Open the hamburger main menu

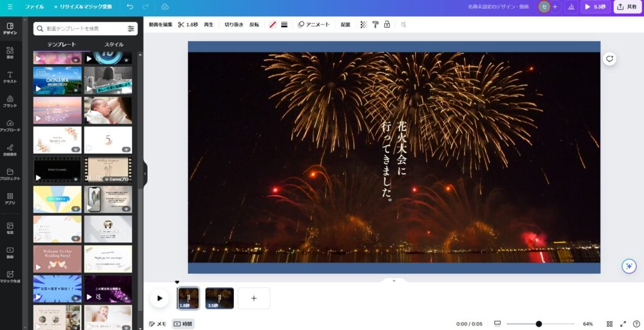9,7
